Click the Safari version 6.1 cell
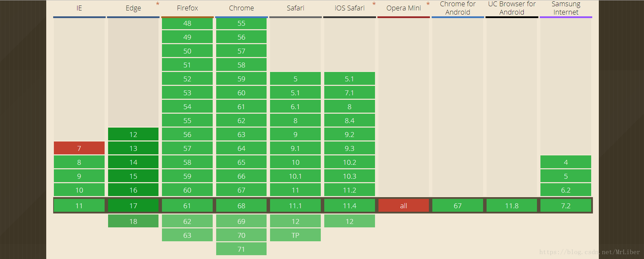The height and width of the screenshot is (259, 644). click(x=295, y=106)
